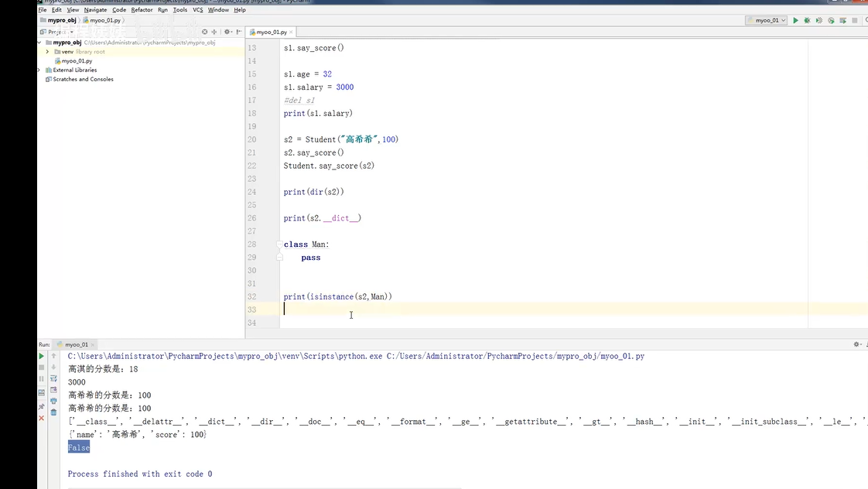This screenshot has width=868, height=489.
Task: Open the Window menu
Action: coord(218,10)
